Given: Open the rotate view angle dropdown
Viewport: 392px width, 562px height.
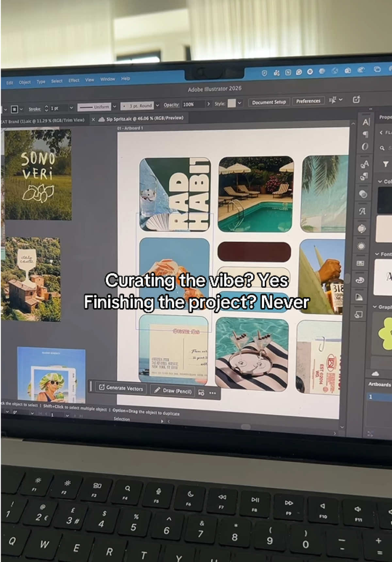Looking at the screenshot, I should (x=32, y=414).
